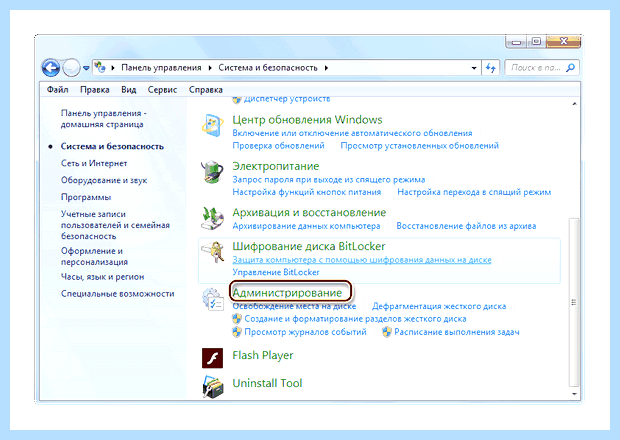Open Электропитание heading
The height and width of the screenshot is (440, 620).
(x=276, y=166)
